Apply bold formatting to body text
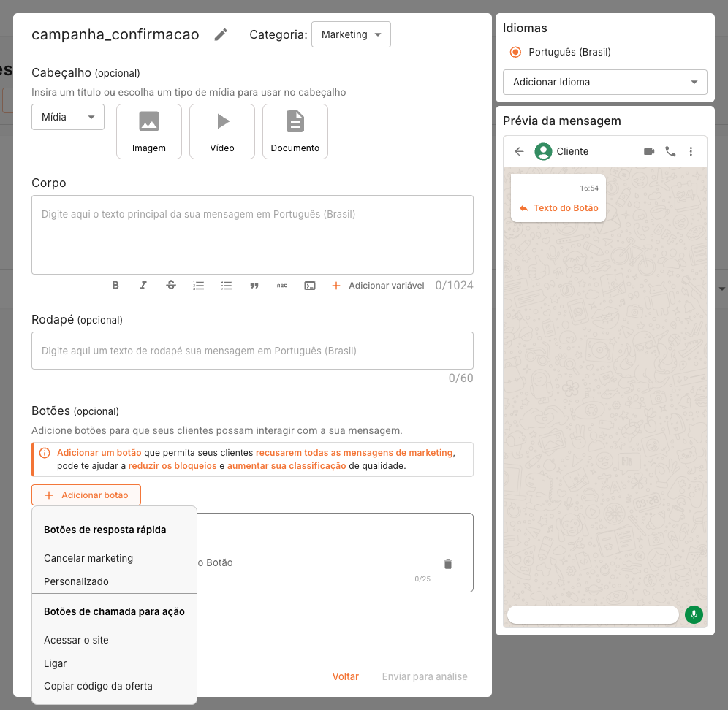This screenshot has height=710, width=728. point(115,286)
